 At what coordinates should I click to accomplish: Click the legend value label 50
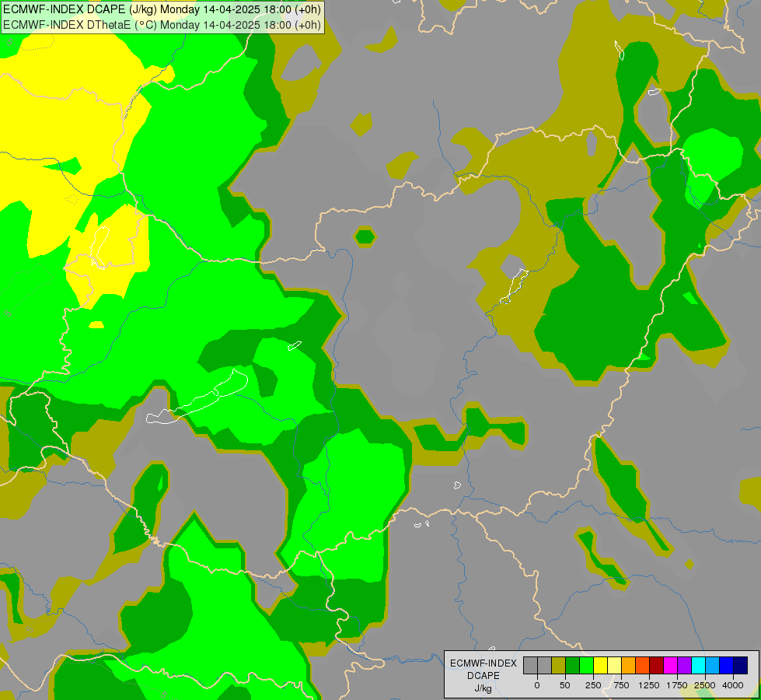coord(565,685)
